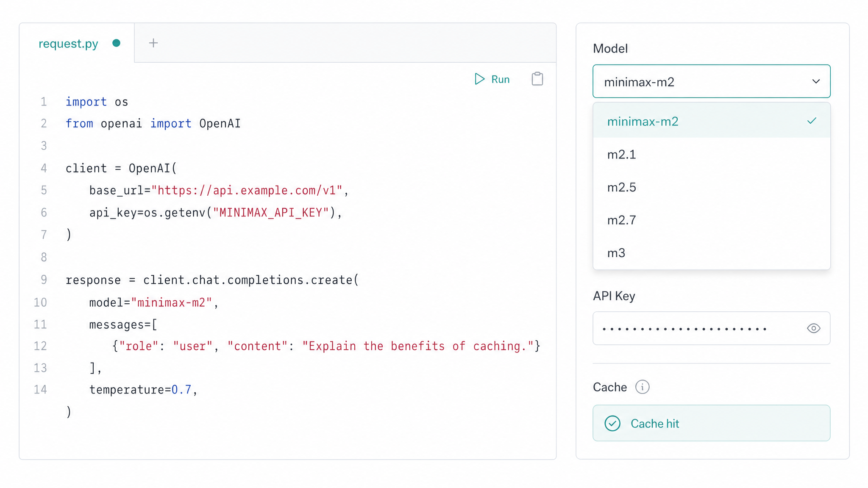This screenshot has height=488, width=868.
Task: Click the Run play icon
Action: [479, 79]
